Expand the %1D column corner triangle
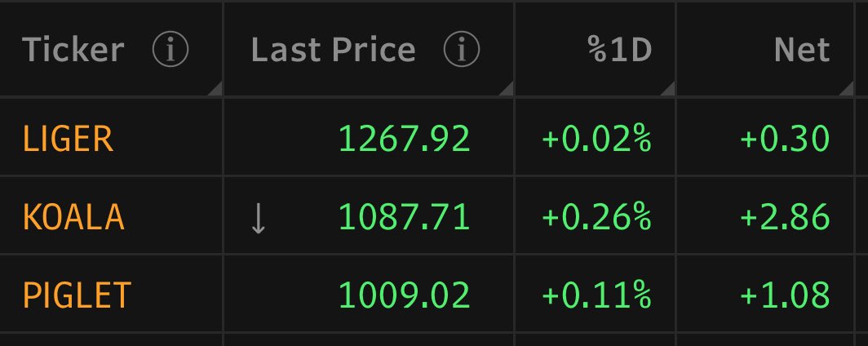Image resolution: width=868 pixels, height=346 pixels. pos(667,88)
